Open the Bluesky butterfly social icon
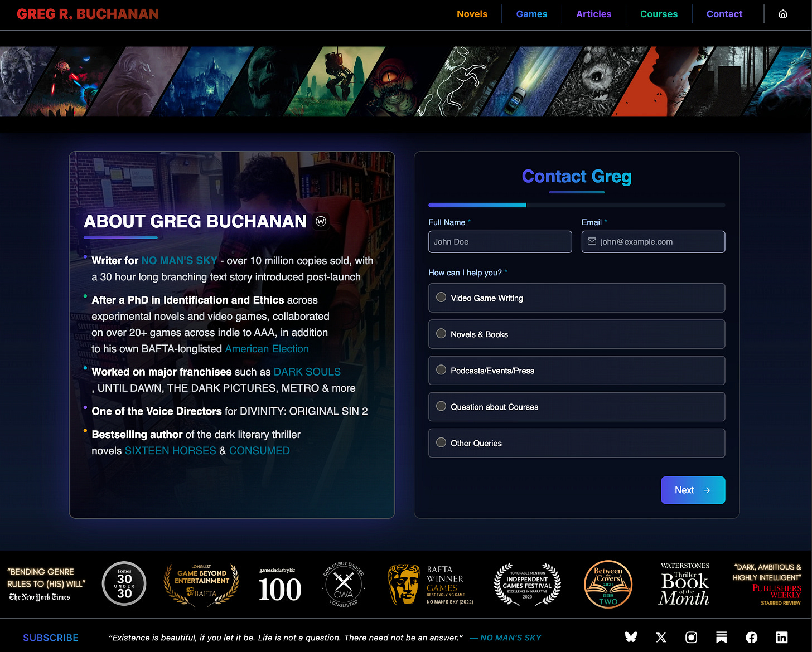Screen dimensions: 812x652 [631, 637]
